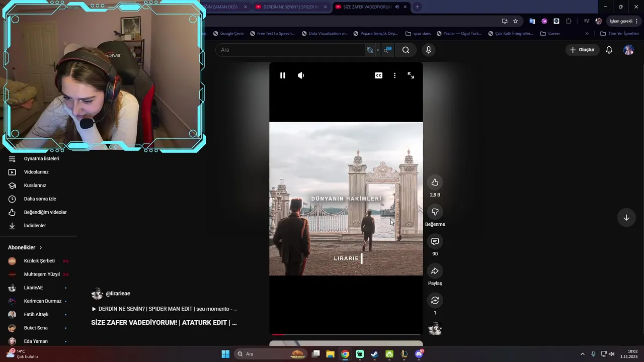
Task: Show hidden system tray icons
Action: point(583,354)
